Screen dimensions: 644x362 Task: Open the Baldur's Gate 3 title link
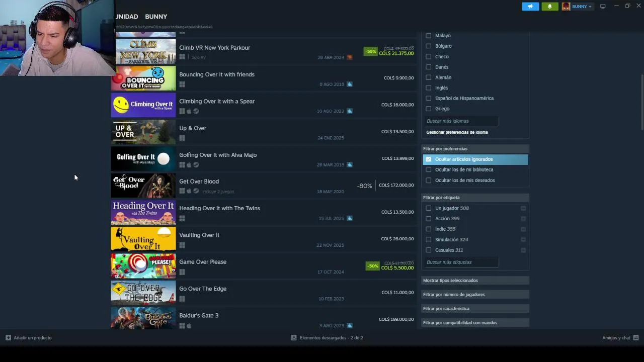click(x=199, y=316)
